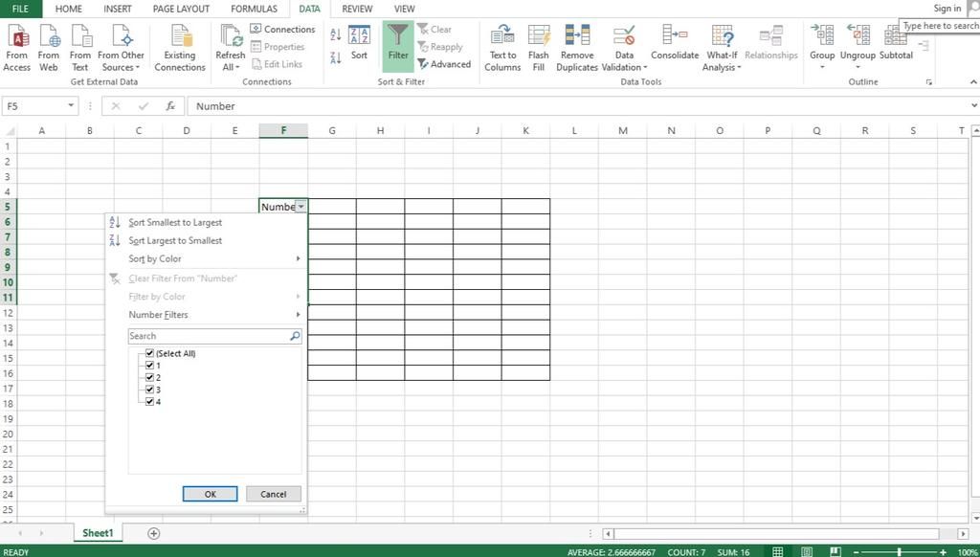Viewport: 980px width, 557px height.
Task: Click the Consolidate icon
Action: tap(675, 35)
